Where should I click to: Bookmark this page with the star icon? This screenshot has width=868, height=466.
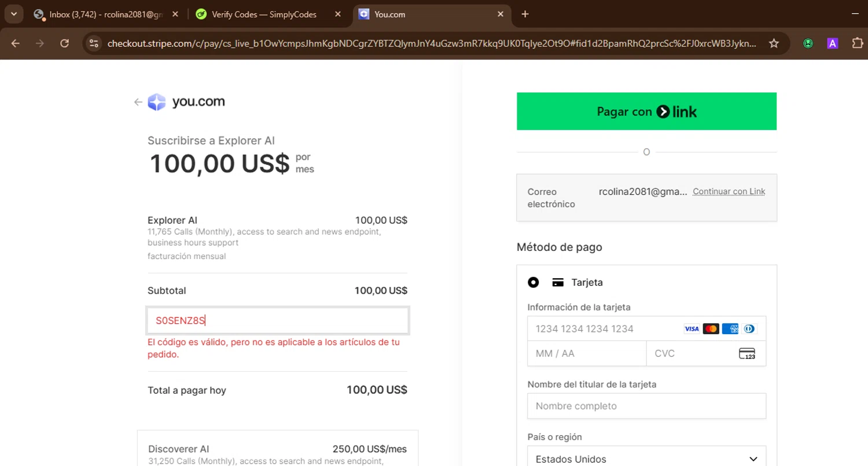(x=774, y=43)
